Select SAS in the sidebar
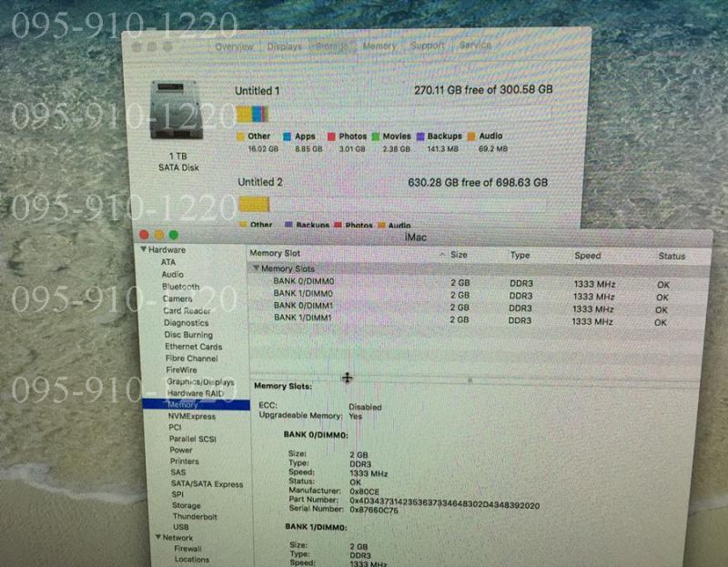The image size is (728, 567). pyautogui.click(x=177, y=472)
